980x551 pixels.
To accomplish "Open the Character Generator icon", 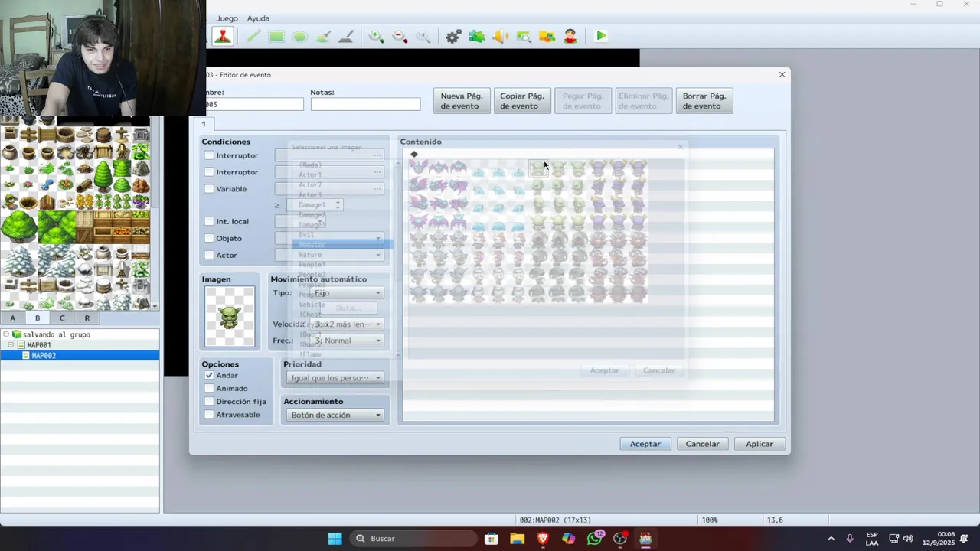I will (x=570, y=36).
